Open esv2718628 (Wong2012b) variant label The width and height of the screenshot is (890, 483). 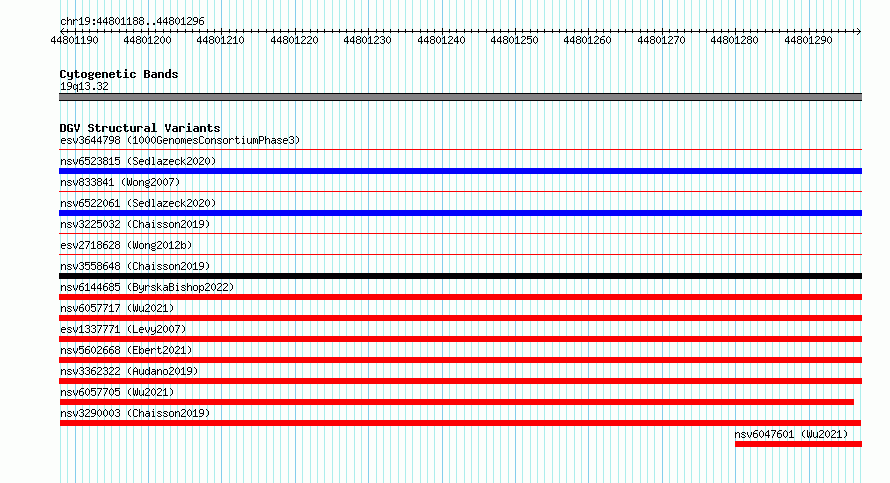tap(126, 245)
